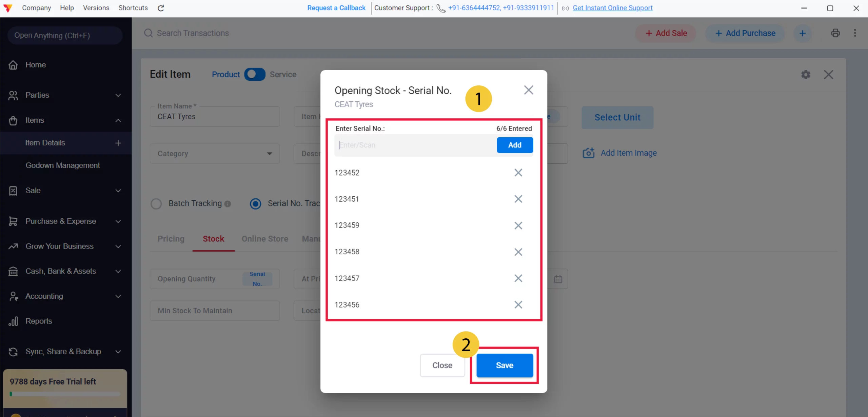
Task: Open the Category dropdown
Action: (x=270, y=153)
